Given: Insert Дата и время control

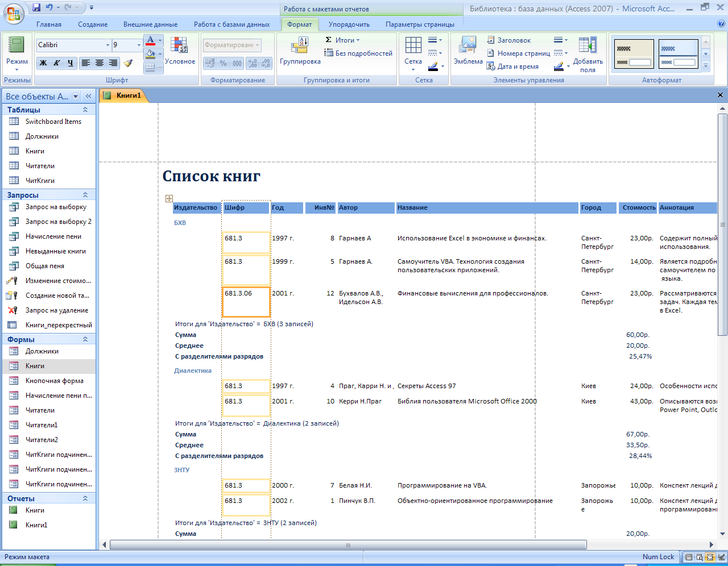Looking at the screenshot, I should click(x=512, y=66).
